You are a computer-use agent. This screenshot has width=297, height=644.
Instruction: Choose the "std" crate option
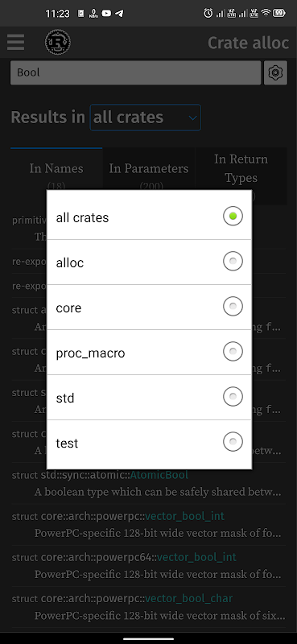coord(149,397)
